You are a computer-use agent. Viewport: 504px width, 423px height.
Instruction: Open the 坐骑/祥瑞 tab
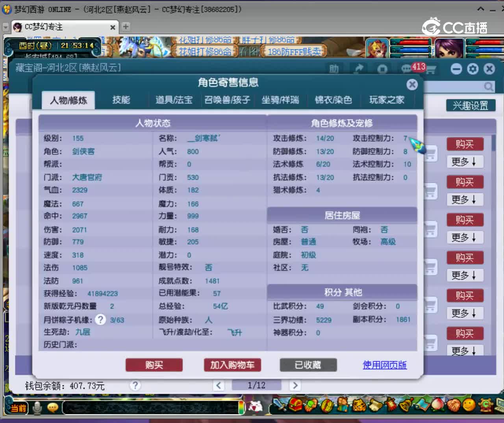[x=280, y=100]
